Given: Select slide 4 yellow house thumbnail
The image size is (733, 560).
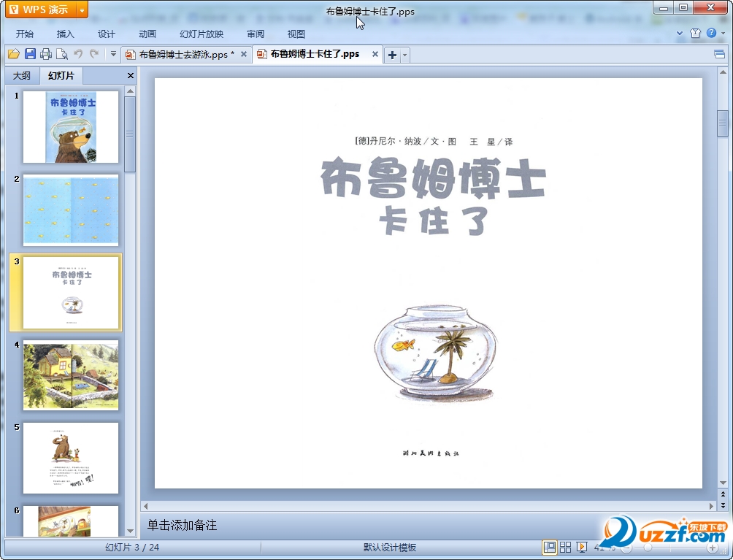Looking at the screenshot, I should [x=71, y=375].
